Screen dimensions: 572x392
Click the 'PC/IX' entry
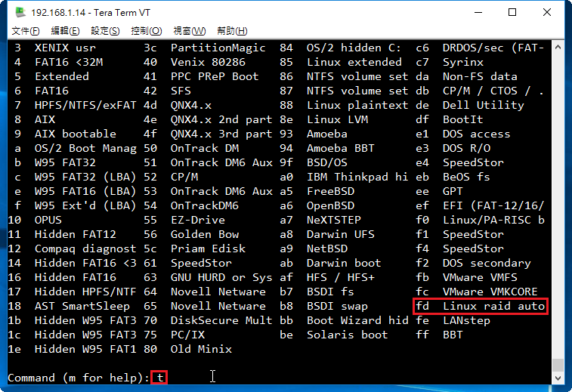187,335
